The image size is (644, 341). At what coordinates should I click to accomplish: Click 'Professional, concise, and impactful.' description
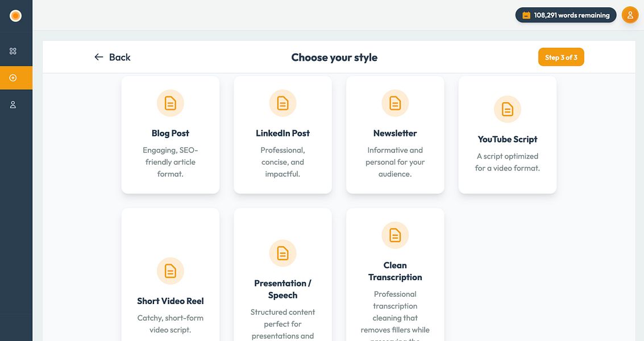(282, 162)
